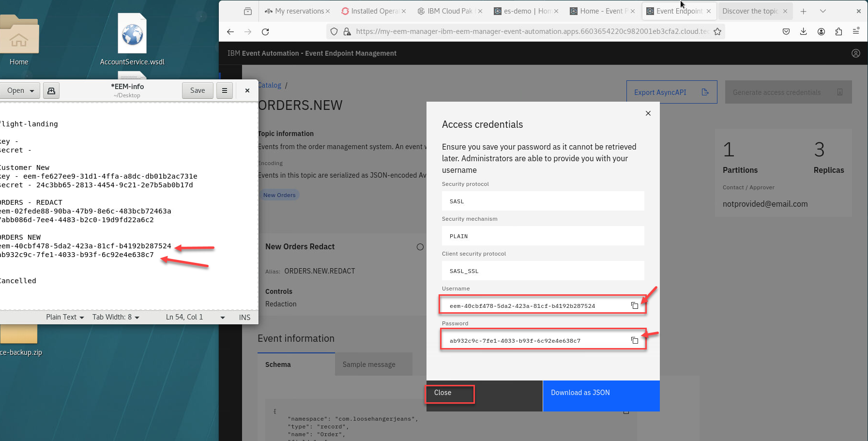868x441 pixels.
Task: Open the Plain Text language dropdown
Action: 65,317
